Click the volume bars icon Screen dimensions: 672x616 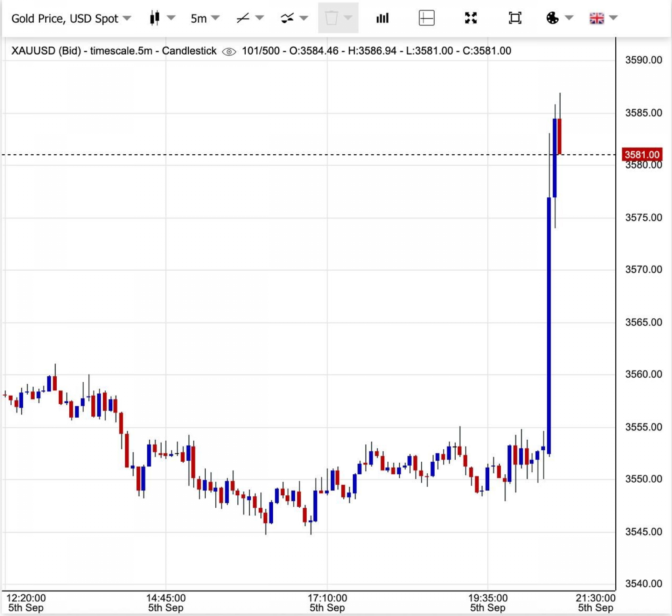click(382, 18)
